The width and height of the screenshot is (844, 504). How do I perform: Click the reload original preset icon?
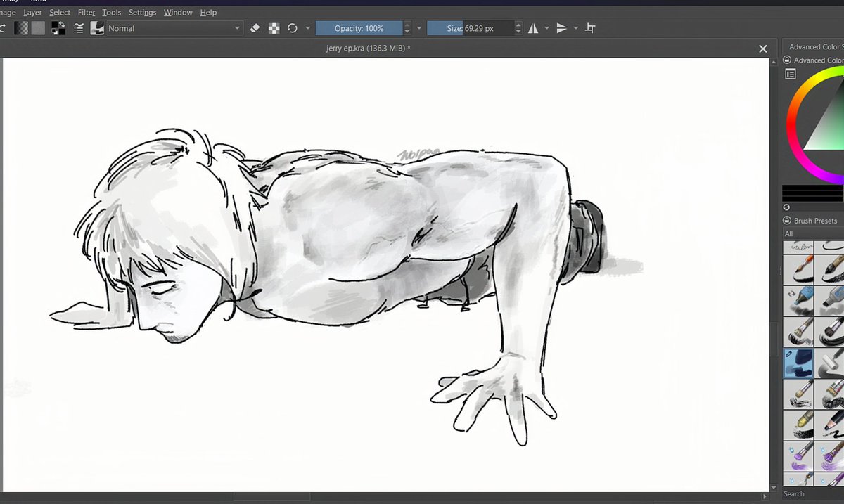point(292,28)
